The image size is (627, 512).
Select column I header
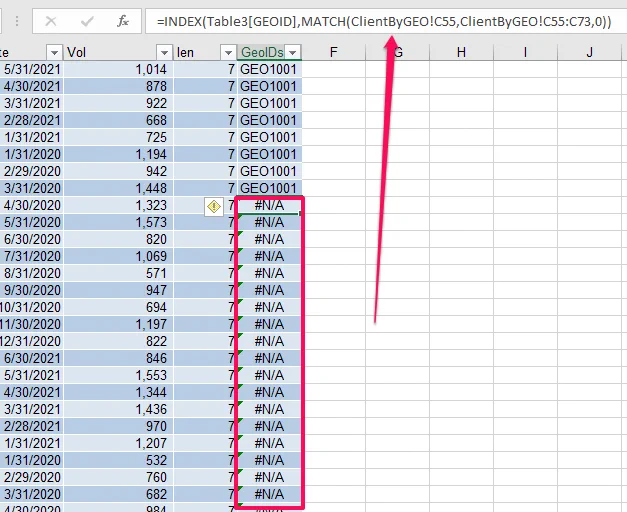pyautogui.click(x=525, y=52)
